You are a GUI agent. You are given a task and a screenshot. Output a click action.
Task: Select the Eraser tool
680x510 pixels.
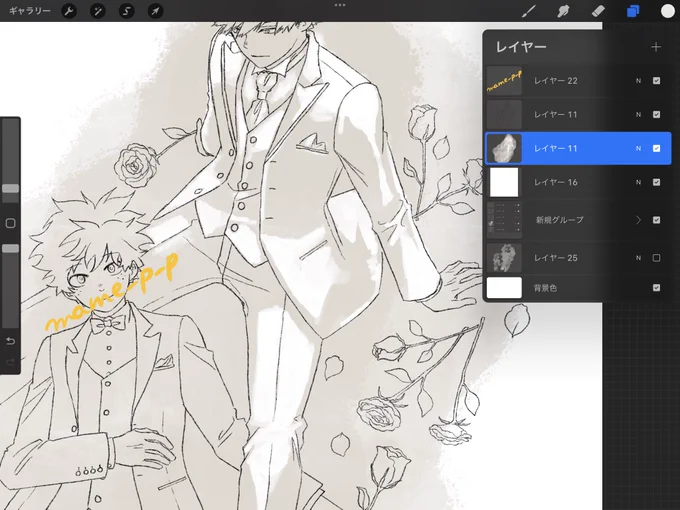pos(598,11)
